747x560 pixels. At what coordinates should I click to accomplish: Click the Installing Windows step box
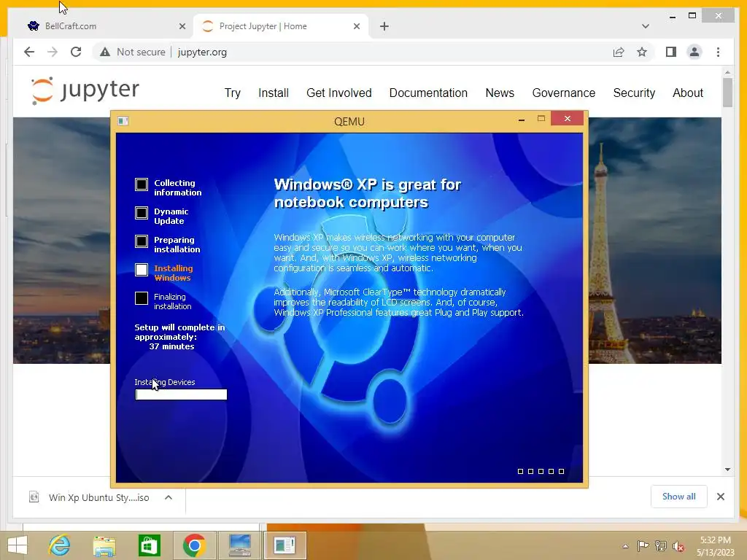[142, 270]
